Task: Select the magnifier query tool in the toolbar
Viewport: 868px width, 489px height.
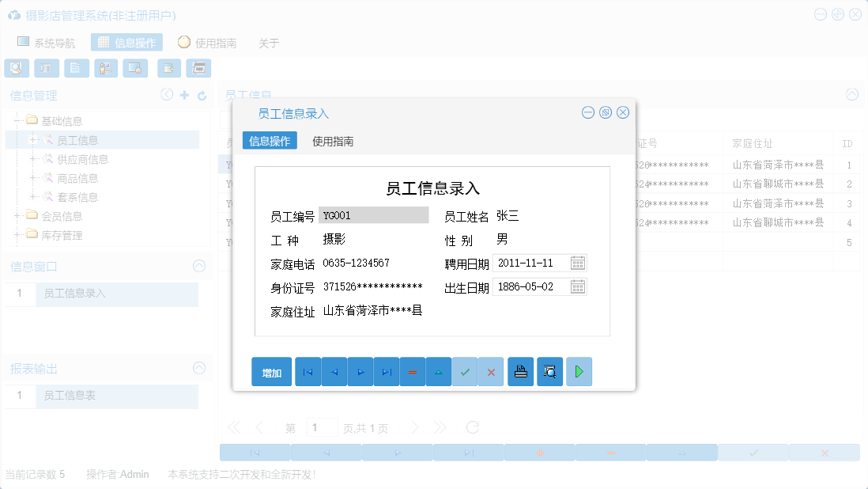Action: [x=17, y=67]
